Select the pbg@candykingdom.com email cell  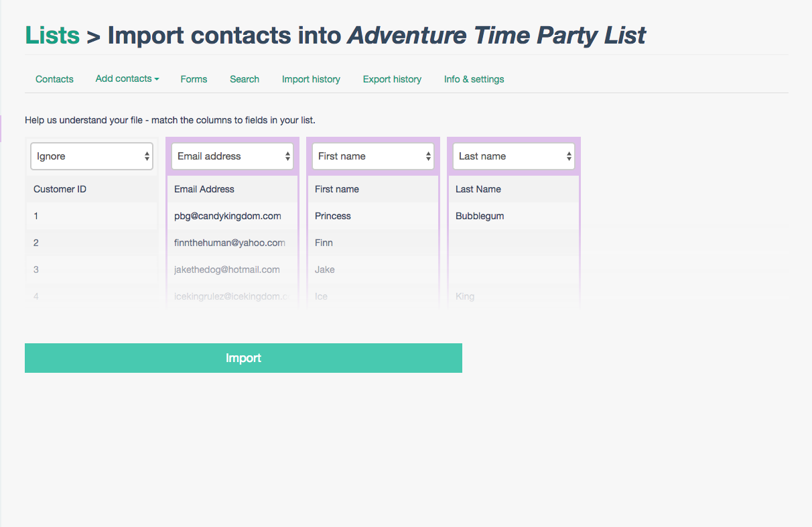click(228, 216)
